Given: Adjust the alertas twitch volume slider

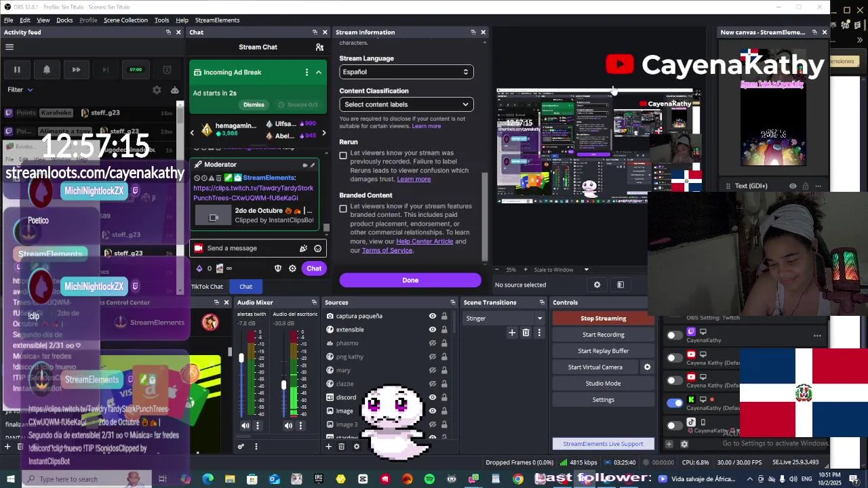Looking at the screenshot, I should coord(241,357).
